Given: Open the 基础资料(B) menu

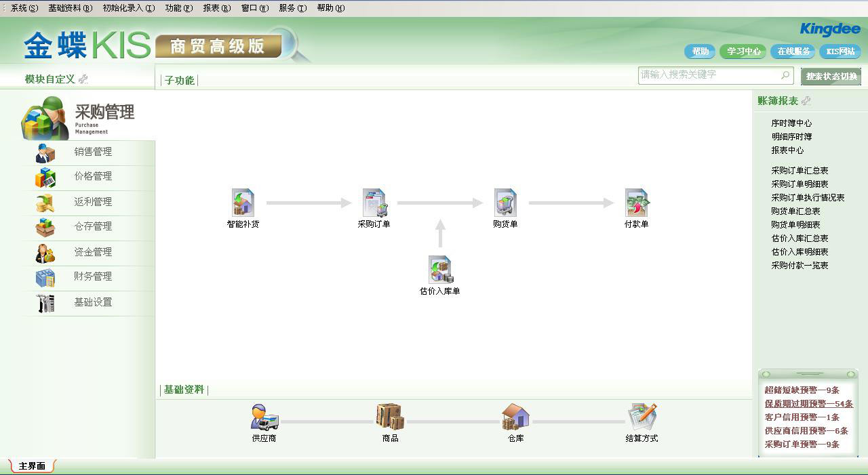Looking at the screenshot, I should point(70,8).
